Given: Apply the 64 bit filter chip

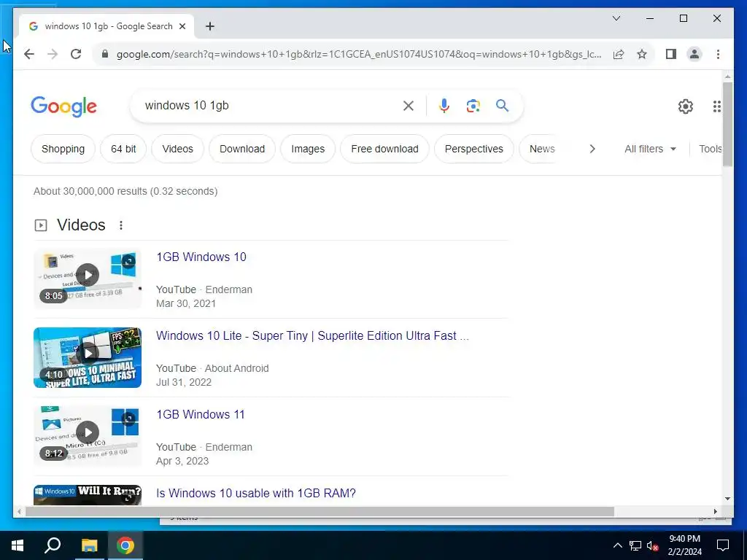Looking at the screenshot, I should [123, 149].
